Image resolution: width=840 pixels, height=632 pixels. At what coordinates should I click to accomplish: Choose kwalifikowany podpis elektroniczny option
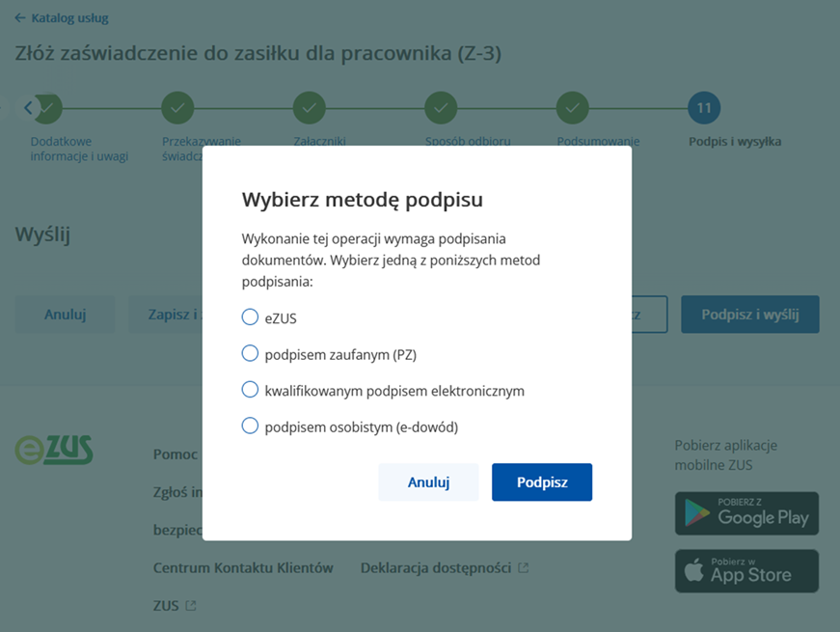(250, 389)
